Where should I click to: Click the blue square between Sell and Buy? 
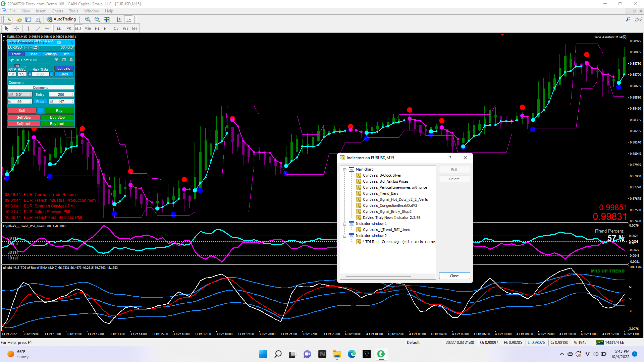click(x=41, y=111)
